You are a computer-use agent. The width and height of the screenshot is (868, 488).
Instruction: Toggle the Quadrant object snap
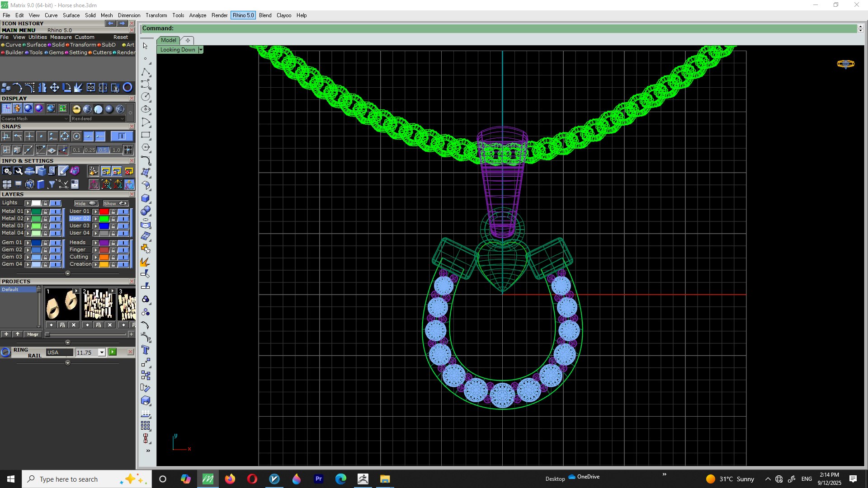[65, 136]
